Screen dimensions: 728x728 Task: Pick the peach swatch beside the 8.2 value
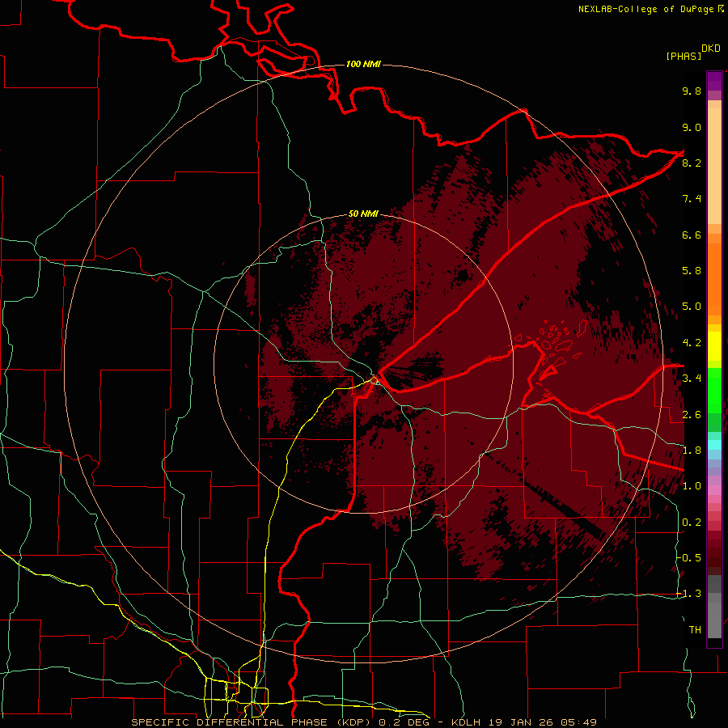[714, 166]
